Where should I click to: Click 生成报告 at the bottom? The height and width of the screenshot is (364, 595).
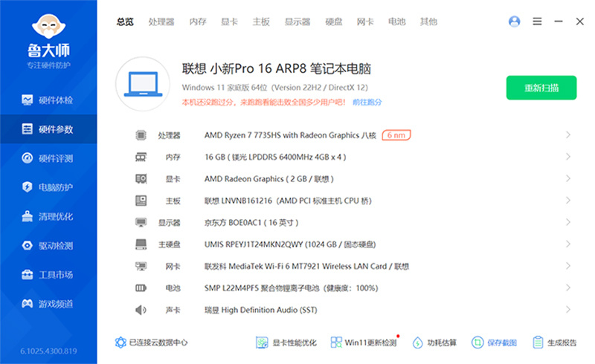(554, 342)
